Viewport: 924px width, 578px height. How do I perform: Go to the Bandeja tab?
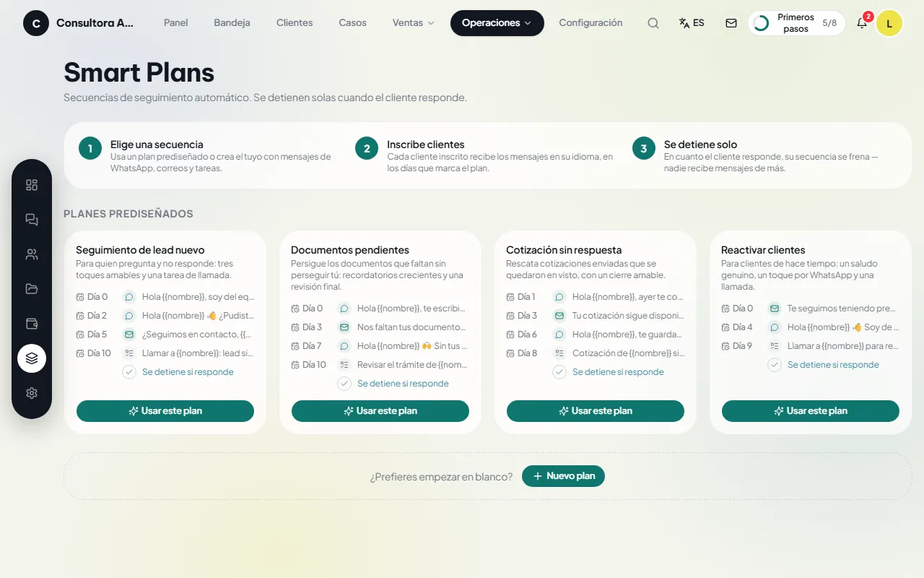coord(232,23)
